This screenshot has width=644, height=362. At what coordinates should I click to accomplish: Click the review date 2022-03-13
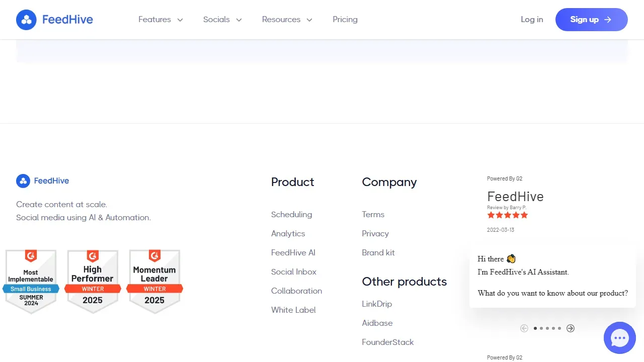[x=501, y=230]
